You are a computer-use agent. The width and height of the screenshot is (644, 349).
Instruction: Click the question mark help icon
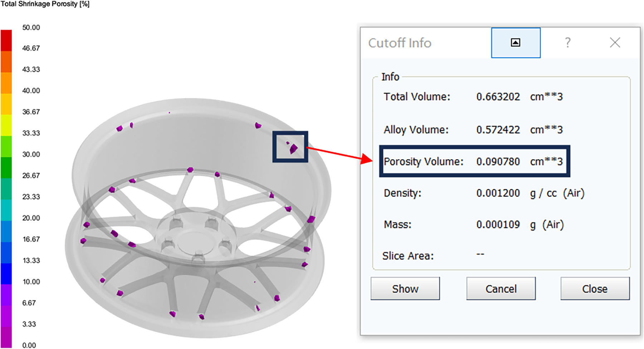pos(567,43)
